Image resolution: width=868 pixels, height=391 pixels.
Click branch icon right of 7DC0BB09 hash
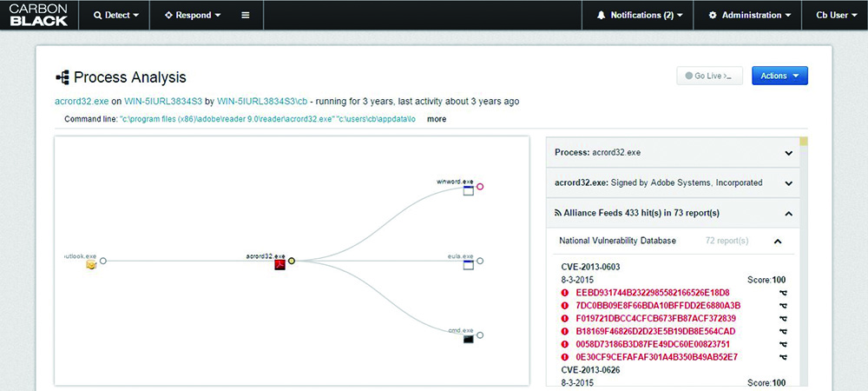pos(783,305)
